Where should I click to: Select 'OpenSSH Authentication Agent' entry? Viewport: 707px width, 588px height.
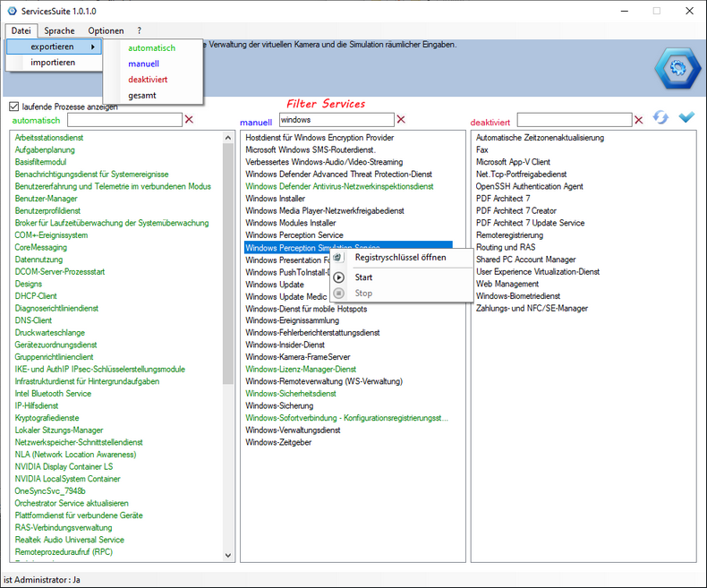tap(529, 186)
